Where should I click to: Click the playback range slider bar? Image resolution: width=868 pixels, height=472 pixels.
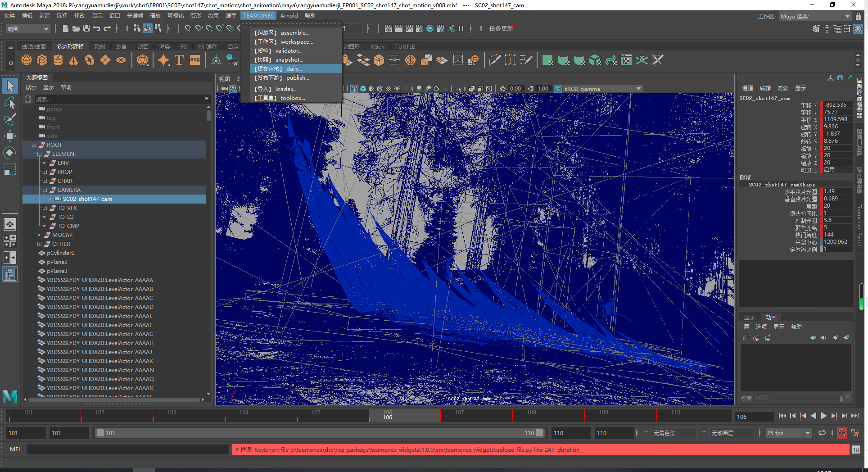pyautogui.click(x=319, y=433)
